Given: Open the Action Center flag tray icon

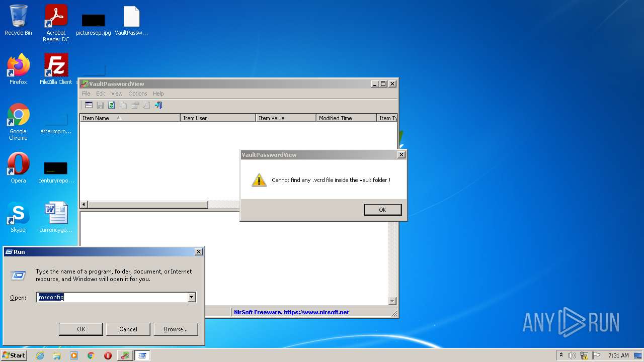Looking at the screenshot, I should click(x=596, y=355).
